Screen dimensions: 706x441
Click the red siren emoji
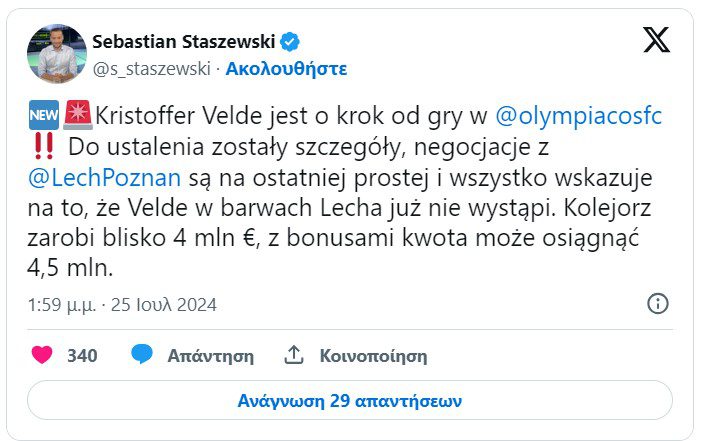[x=77, y=115]
